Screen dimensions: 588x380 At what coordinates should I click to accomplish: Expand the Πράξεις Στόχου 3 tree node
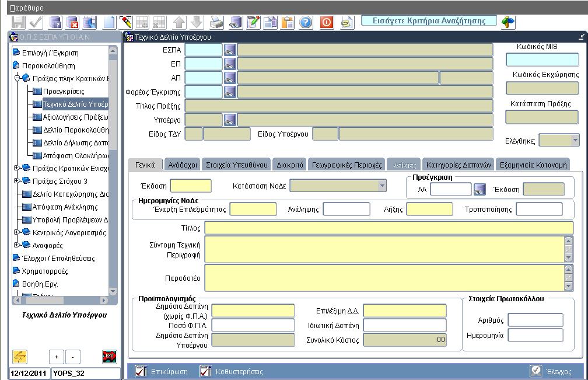pos(17,181)
